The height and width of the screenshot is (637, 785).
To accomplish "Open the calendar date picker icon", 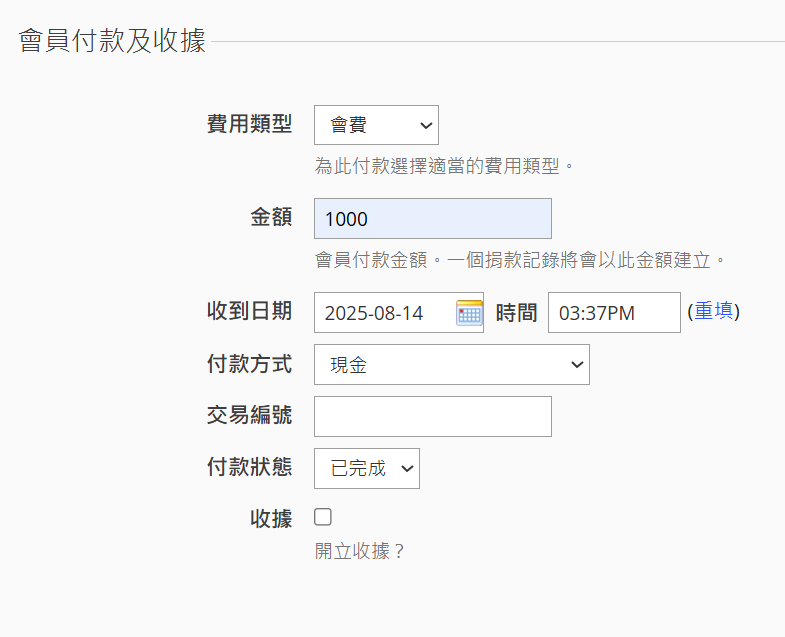I will pos(469,312).
